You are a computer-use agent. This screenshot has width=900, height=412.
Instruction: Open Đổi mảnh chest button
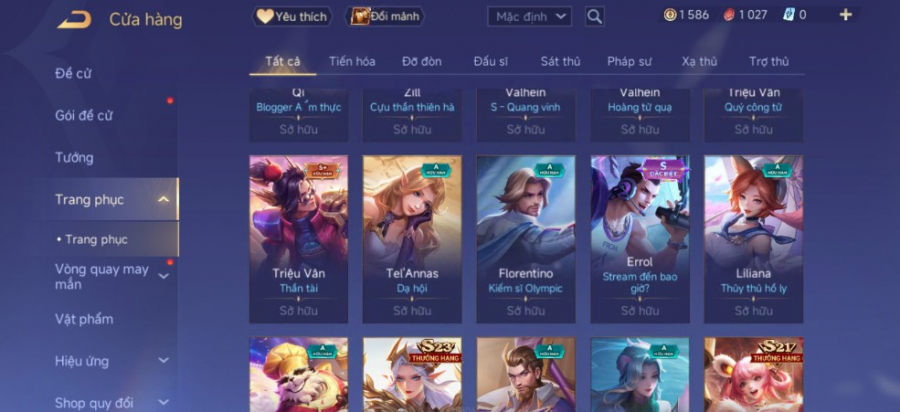[x=385, y=16]
